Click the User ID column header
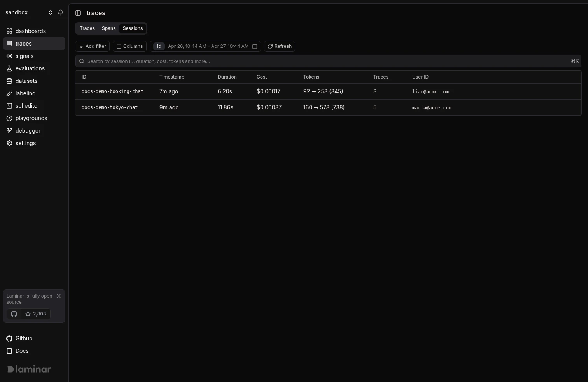Screen dimensions: 588x382 coord(420,77)
